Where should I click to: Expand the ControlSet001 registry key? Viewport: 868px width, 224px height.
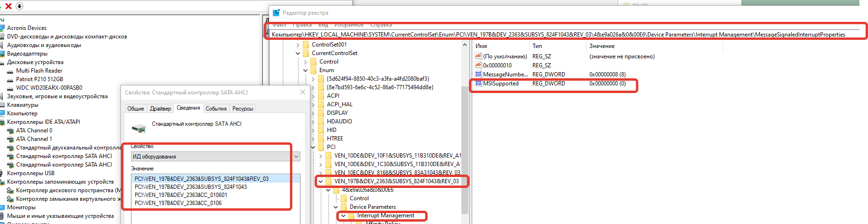[x=298, y=45]
